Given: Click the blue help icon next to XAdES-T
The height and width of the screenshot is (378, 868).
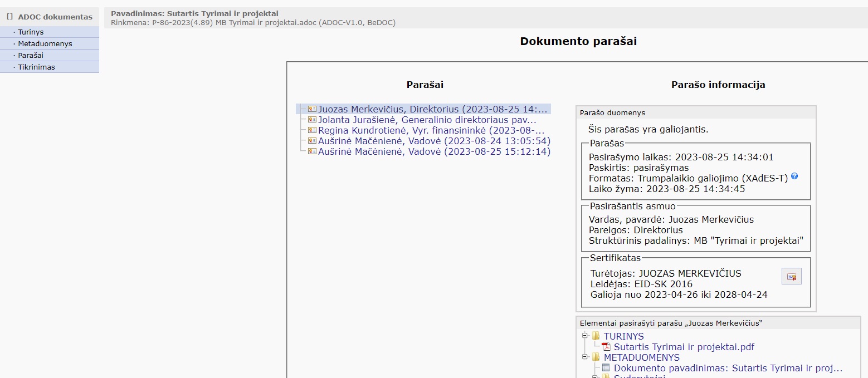Looking at the screenshot, I should coord(794,176).
